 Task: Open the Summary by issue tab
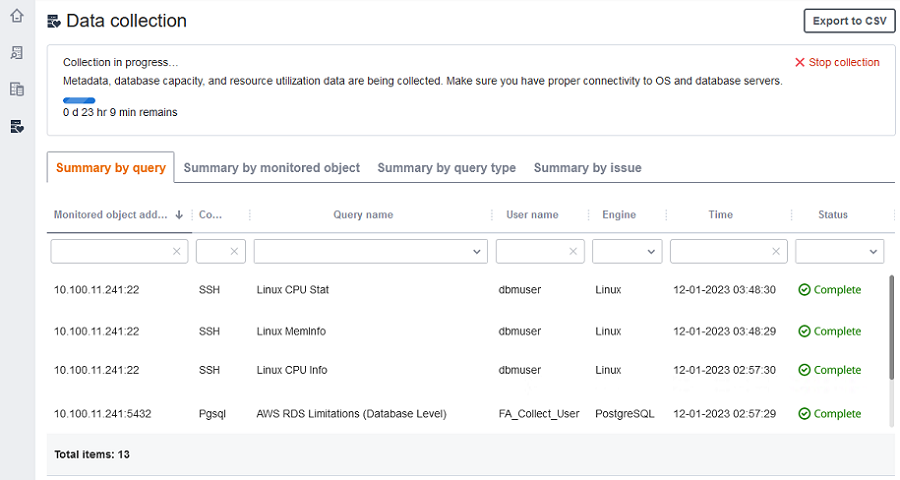[x=587, y=168]
